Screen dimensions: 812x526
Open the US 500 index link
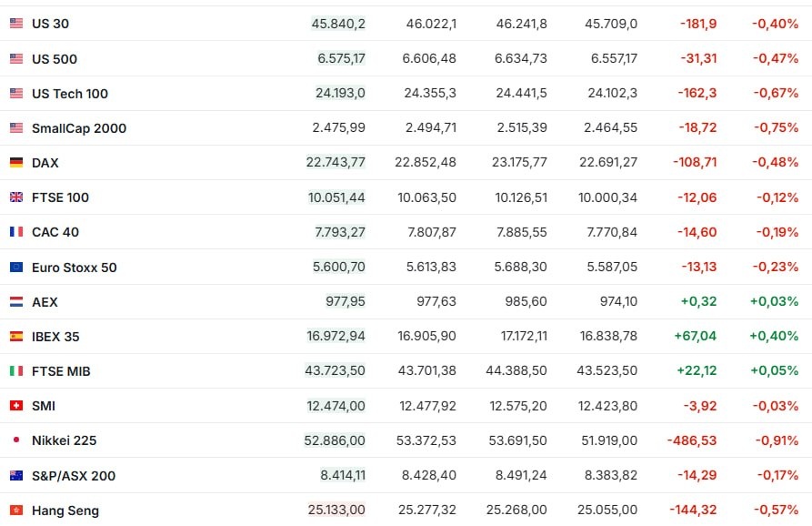coord(55,59)
